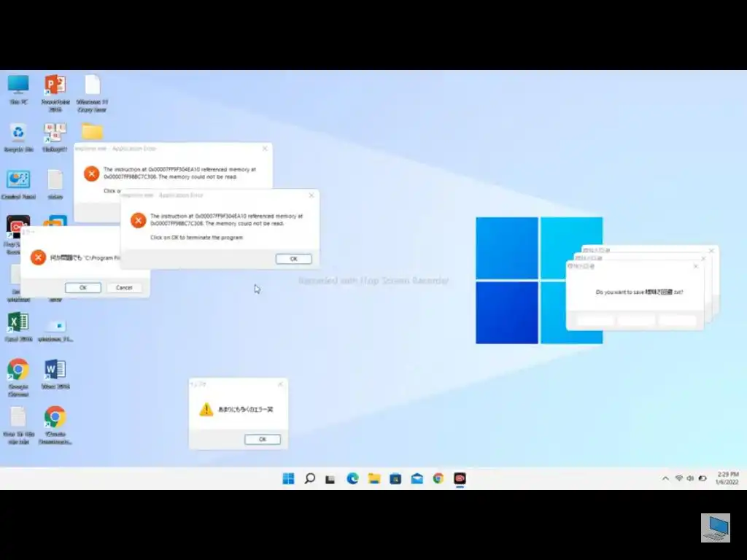The width and height of the screenshot is (747, 560).
Task: Close the rear Application Error dialog
Action: coord(265,149)
